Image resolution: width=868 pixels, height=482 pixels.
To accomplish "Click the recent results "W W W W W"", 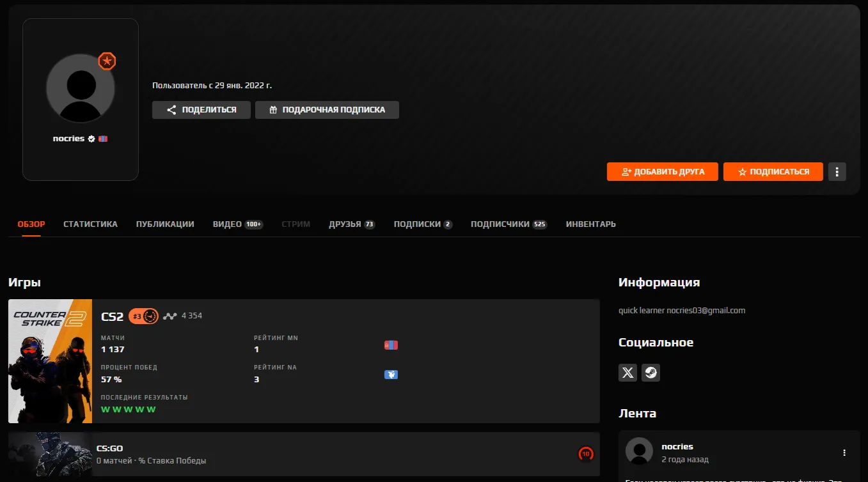I will tap(128, 409).
